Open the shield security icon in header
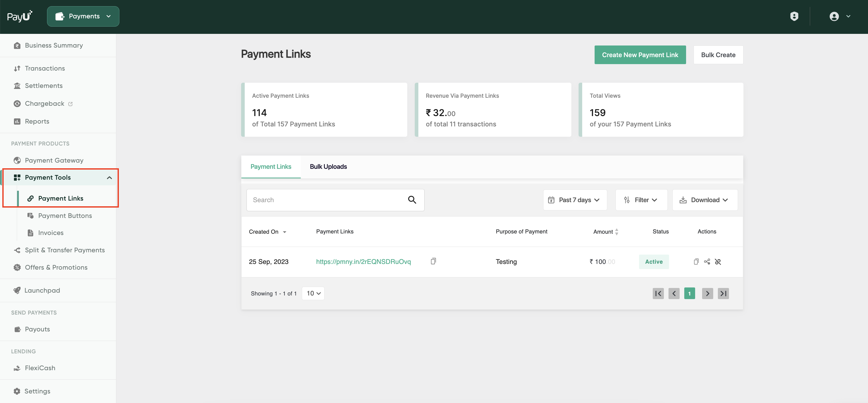The width and height of the screenshot is (868, 403). [794, 16]
